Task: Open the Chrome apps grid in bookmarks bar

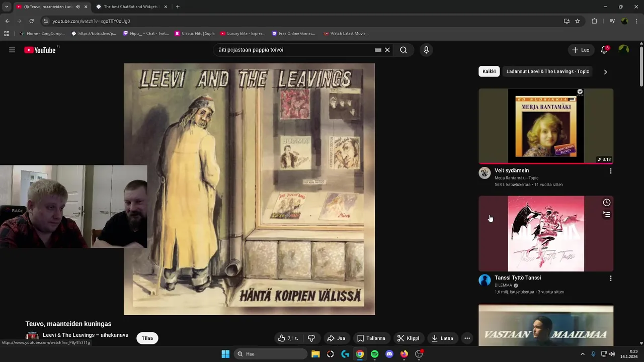Action: pos(7,34)
